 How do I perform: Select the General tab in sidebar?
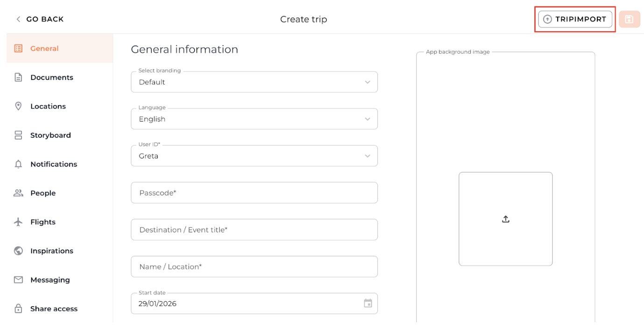[44, 49]
